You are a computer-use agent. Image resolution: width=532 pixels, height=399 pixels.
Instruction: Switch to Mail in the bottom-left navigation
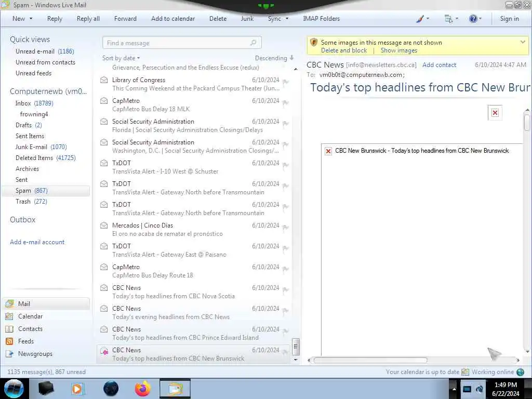47,303
